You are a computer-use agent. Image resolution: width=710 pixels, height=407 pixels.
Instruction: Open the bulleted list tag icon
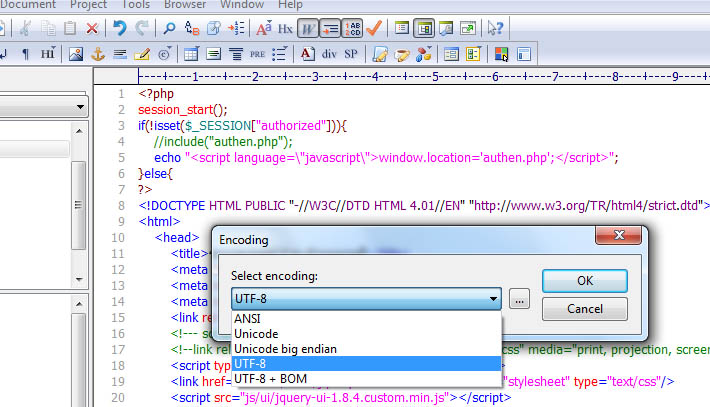(280, 54)
